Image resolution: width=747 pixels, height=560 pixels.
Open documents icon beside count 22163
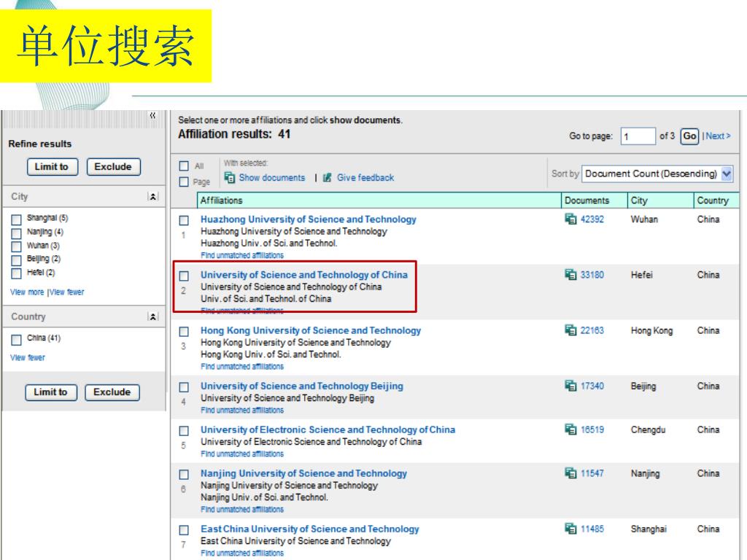pos(570,330)
